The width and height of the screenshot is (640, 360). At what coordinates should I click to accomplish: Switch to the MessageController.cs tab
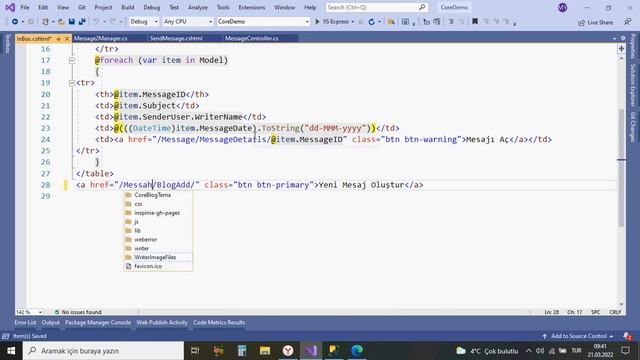(x=252, y=38)
